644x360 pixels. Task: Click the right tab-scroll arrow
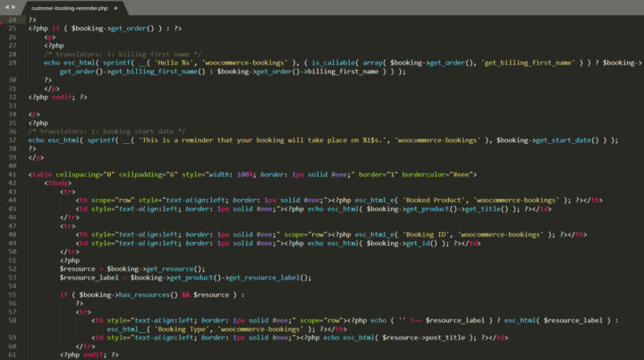pos(13,7)
